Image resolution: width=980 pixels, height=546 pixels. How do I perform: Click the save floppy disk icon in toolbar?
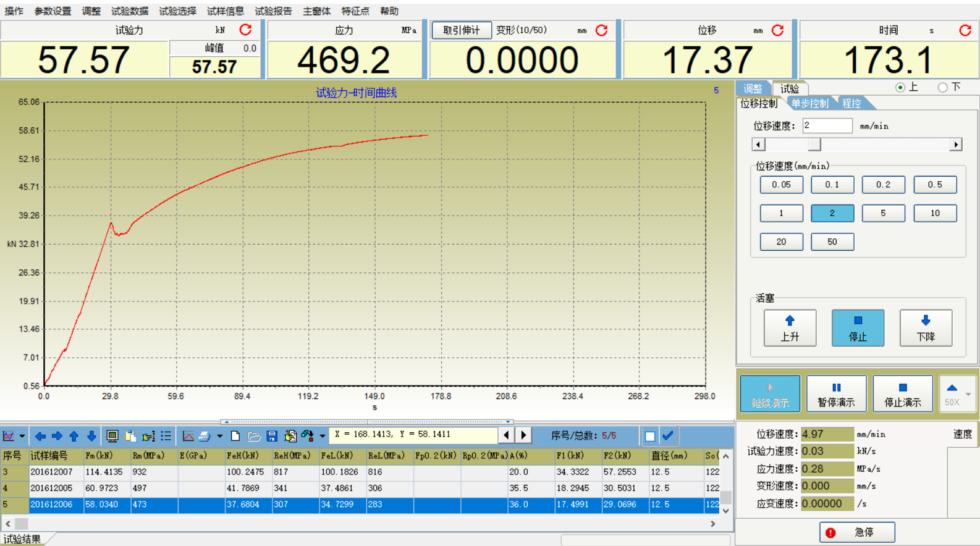click(x=272, y=436)
